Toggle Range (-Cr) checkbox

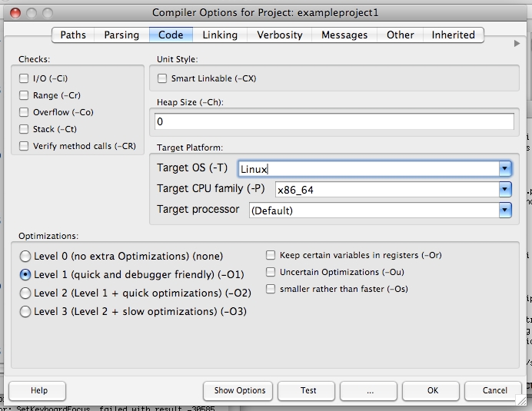point(24,95)
